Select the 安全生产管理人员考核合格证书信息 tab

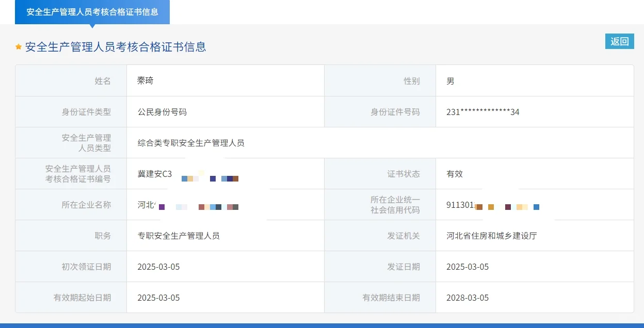[92, 12]
